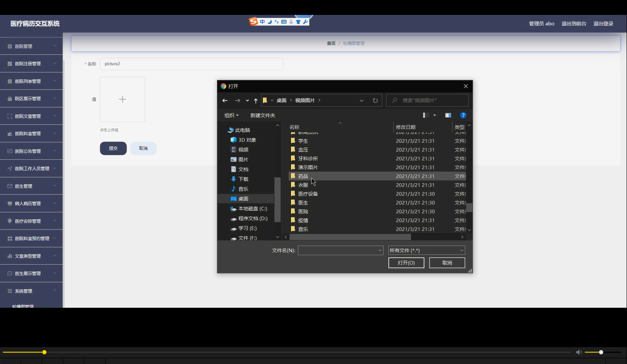The height and width of the screenshot is (364, 627).
Task: Select 下载 in the navigation tree
Action: point(243,179)
